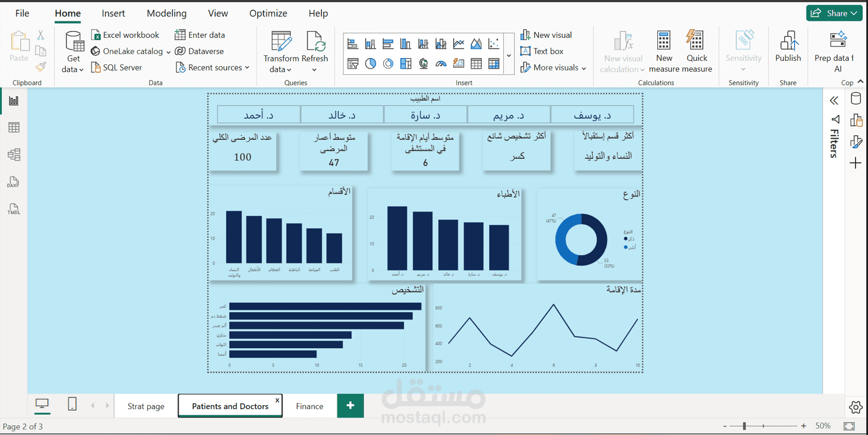
Task: Insert a donut chart visual
Action: (x=388, y=64)
